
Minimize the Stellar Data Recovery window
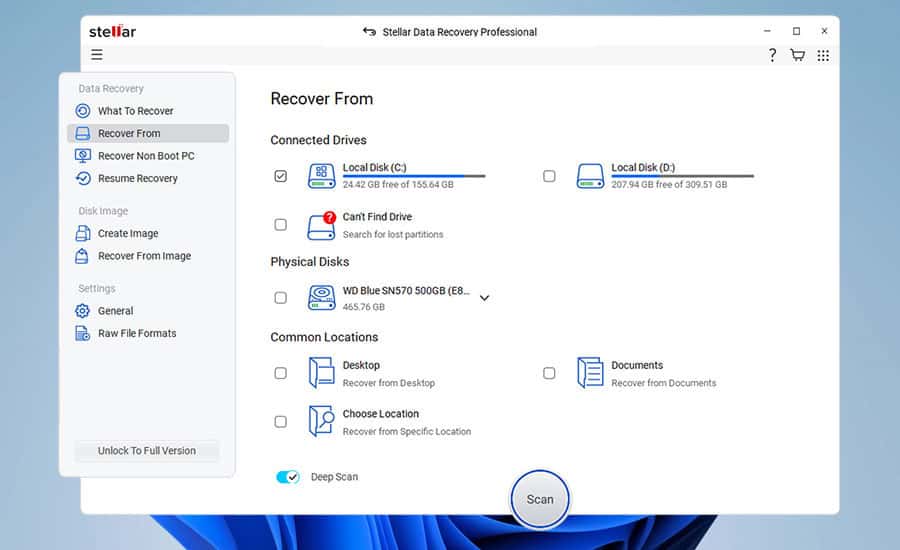coord(767,31)
